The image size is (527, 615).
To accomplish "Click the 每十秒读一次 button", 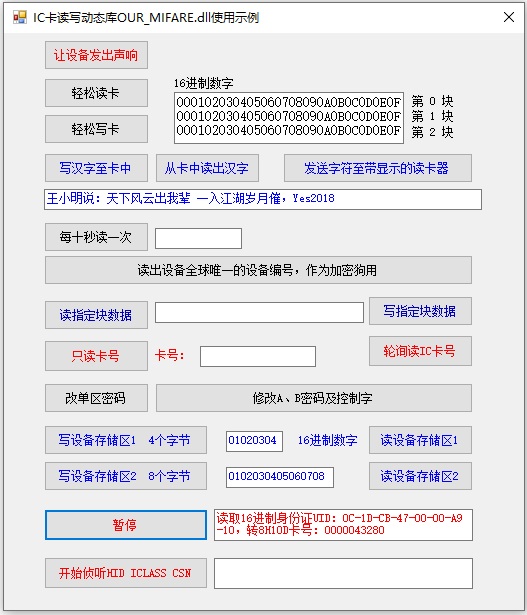I will 96,237.
